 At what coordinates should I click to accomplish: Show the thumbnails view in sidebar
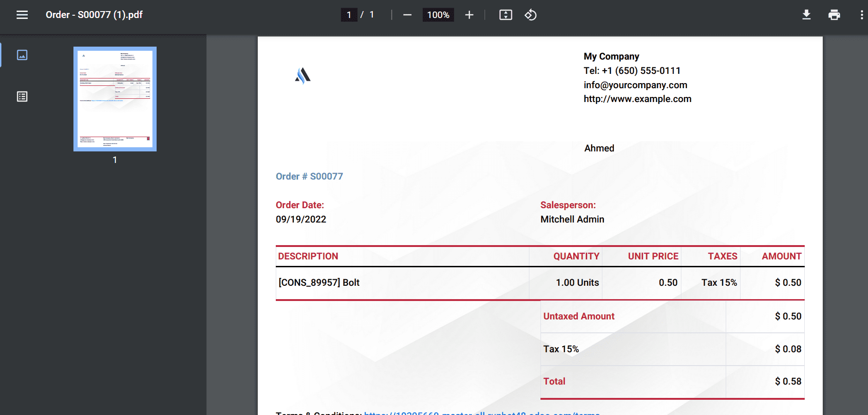click(x=22, y=55)
